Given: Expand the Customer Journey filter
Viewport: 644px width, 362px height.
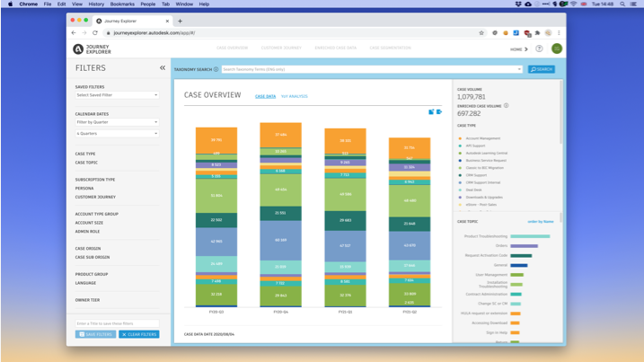Looking at the screenshot, I should (96, 198).
